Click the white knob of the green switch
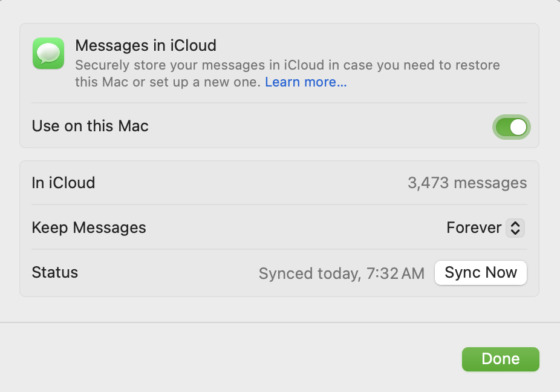This screenshot has height=392, width=560. point(519,127)
